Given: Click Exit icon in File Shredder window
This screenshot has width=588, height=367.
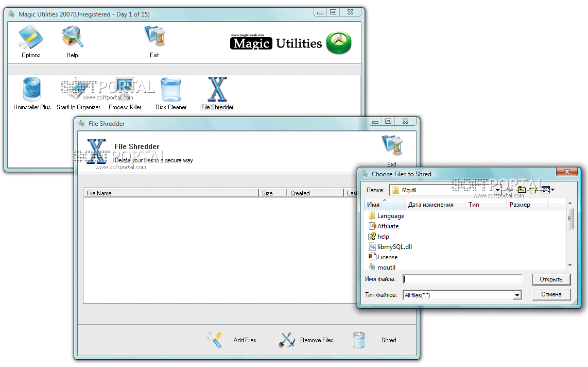Looking at the screenshot, I should [x=392, y=151].
